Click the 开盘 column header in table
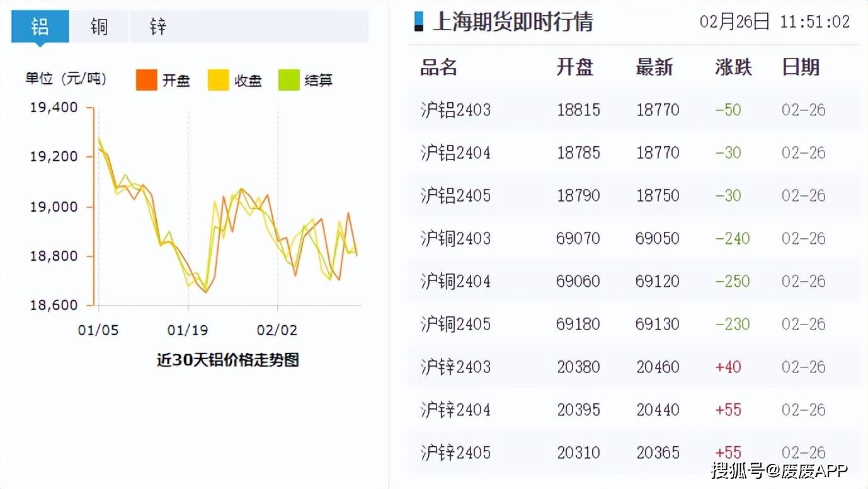The height and width of the screenshot is (489, 868). 574,67
